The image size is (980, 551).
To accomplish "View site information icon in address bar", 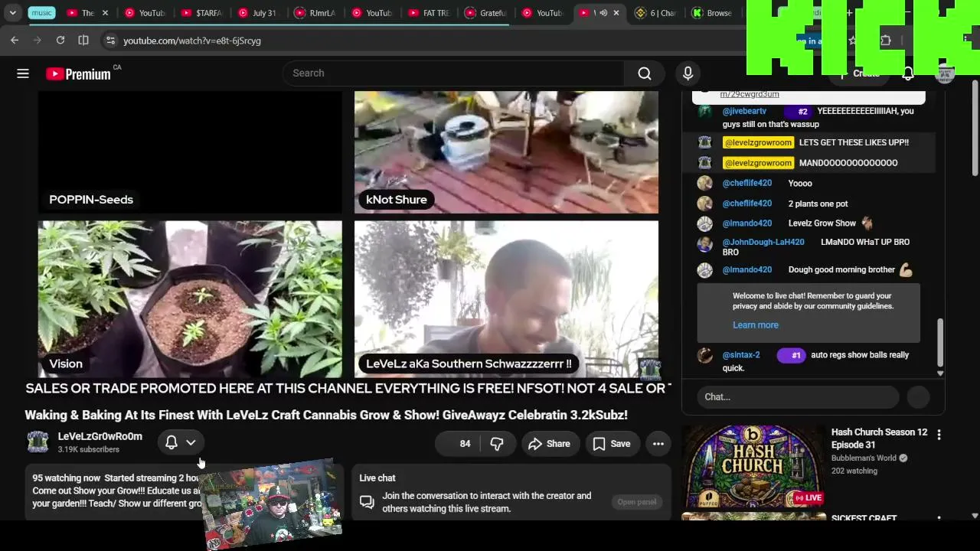I will coord(110,41).
